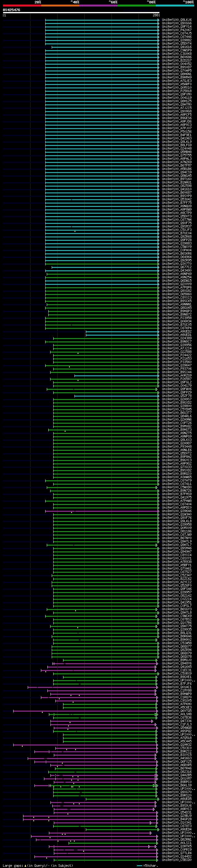Select hit label UniRef100_C1MY88
Screen dimensions: 197x868
pos(177,690)
